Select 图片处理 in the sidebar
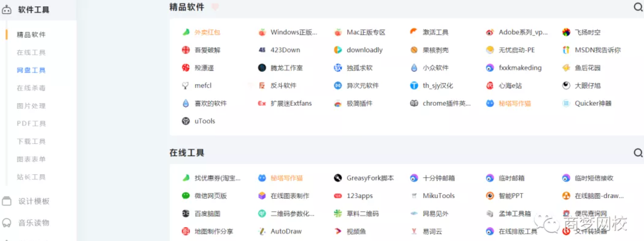644x241 pixels. [31, 106]
